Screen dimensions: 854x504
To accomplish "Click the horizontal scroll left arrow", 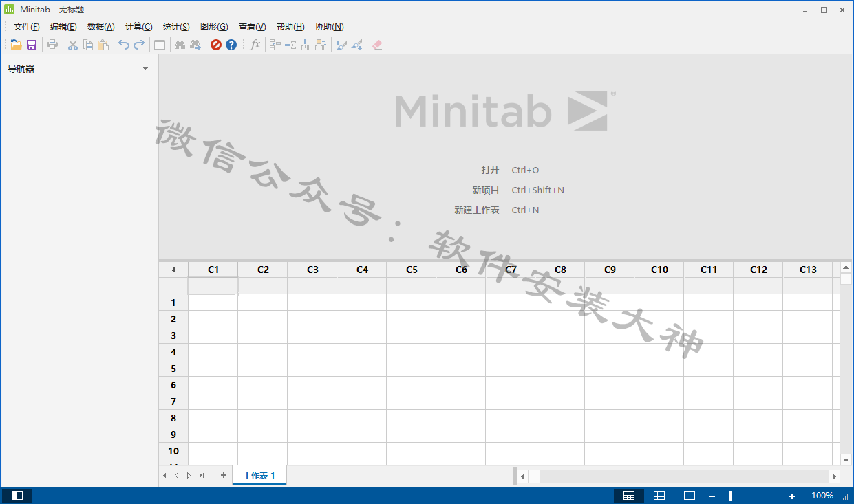I will pyautogui.click(x=523, y=476).
